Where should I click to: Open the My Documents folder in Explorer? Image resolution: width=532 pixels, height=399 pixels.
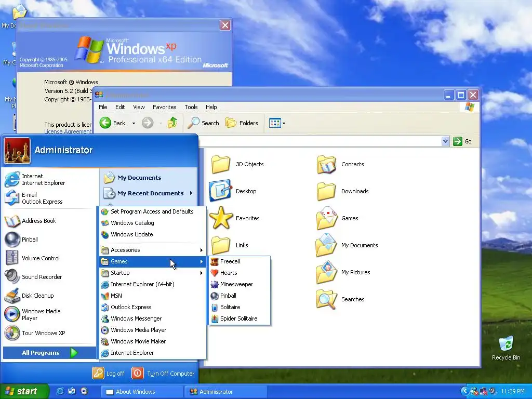click(347, 245)
